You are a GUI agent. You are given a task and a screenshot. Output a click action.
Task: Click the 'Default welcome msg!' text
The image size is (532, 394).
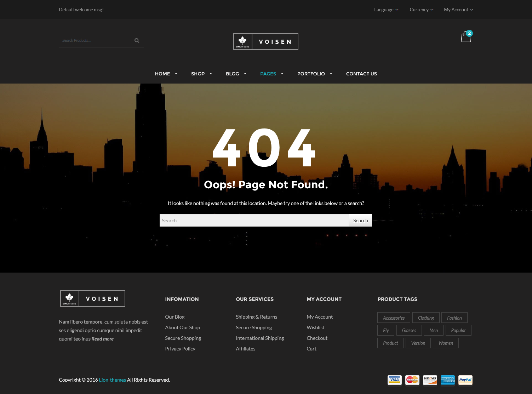coord(81,10)
